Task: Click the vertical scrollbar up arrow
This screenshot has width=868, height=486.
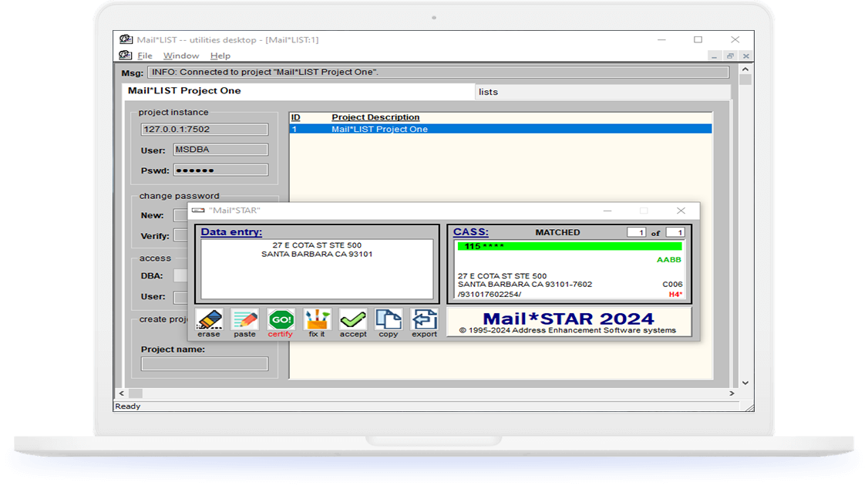Action: pyautogui.click(x=745, y=69)
